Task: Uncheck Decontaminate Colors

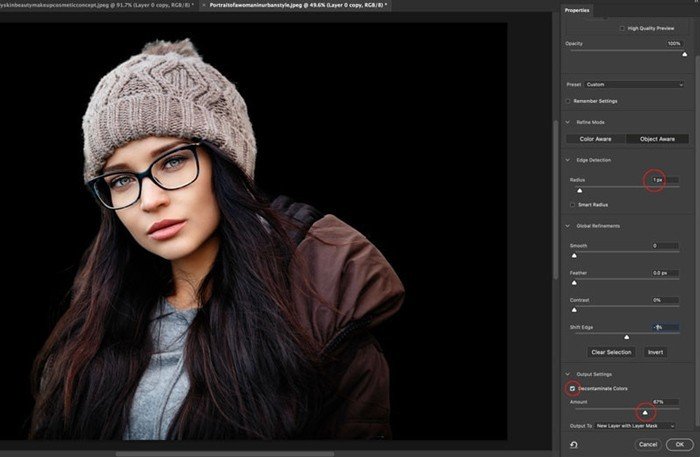Action: click(572, 386)
